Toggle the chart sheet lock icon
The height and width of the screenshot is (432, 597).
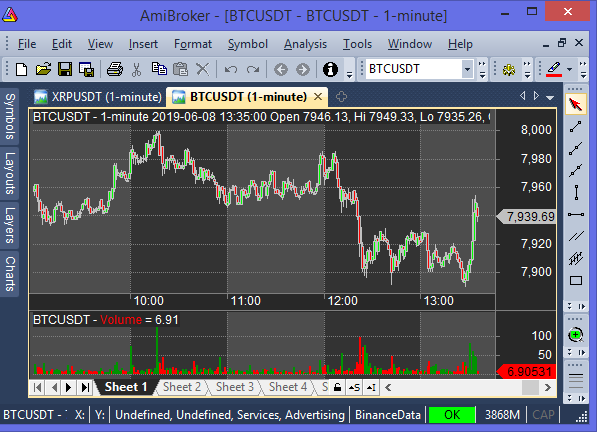pyautogui.click(x=337, y=387)
